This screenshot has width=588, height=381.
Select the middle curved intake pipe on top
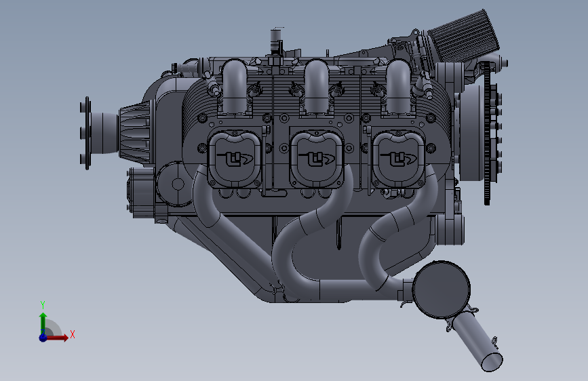coord(317,87)
